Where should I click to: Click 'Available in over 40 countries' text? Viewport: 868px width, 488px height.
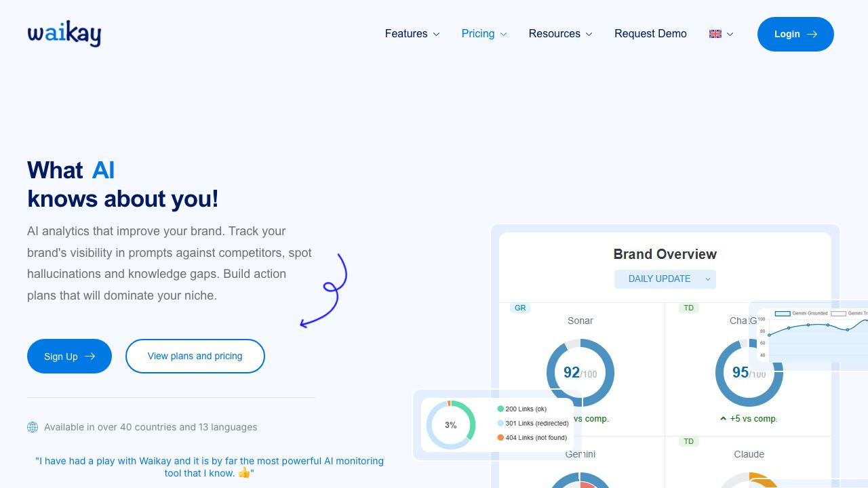click(151, 427)
